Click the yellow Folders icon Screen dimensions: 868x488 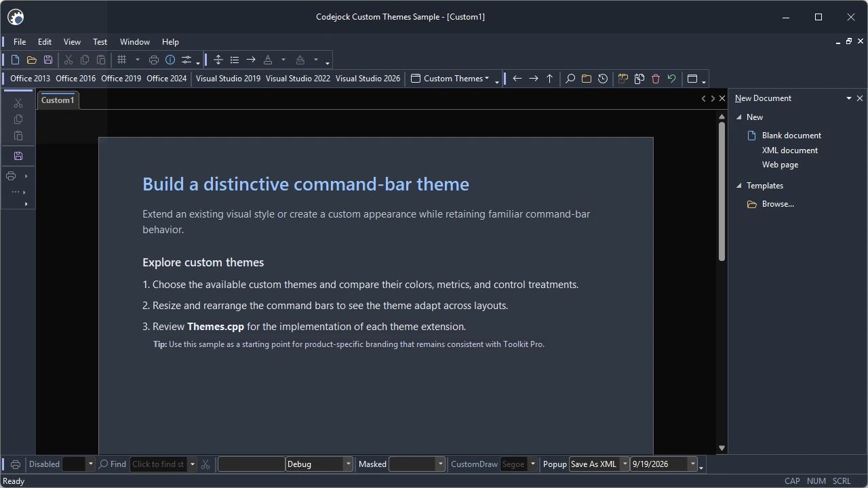587,79
